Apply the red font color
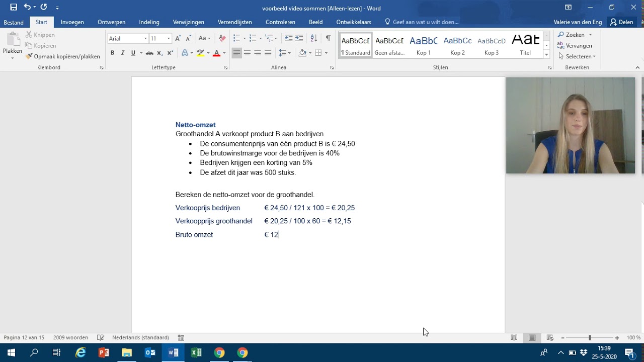644x362 pixels. (216, 53)
